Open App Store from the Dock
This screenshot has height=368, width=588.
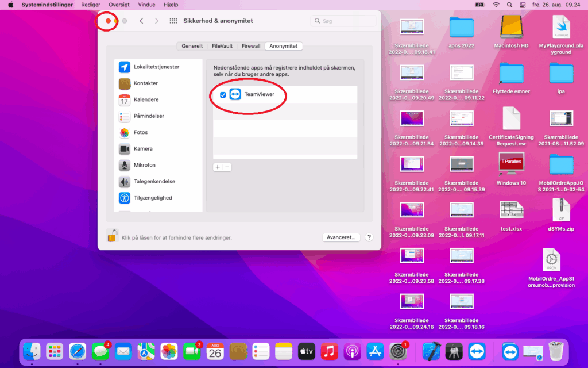coord(375,351)
